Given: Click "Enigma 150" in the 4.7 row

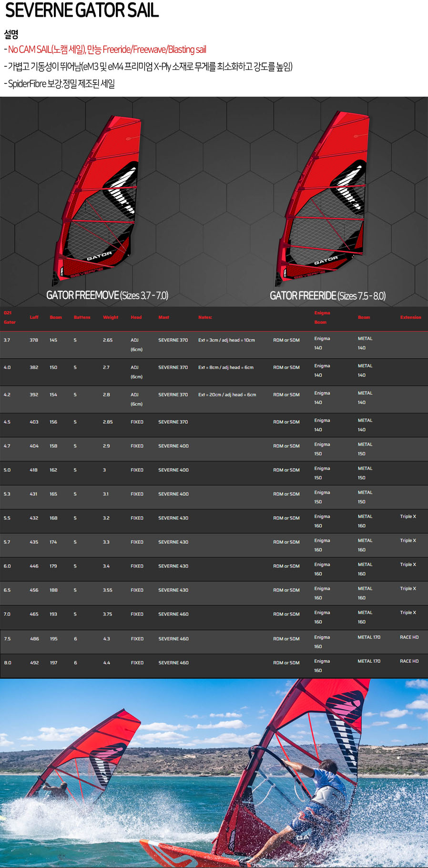Looking at the screenshot, I should 322,449.
